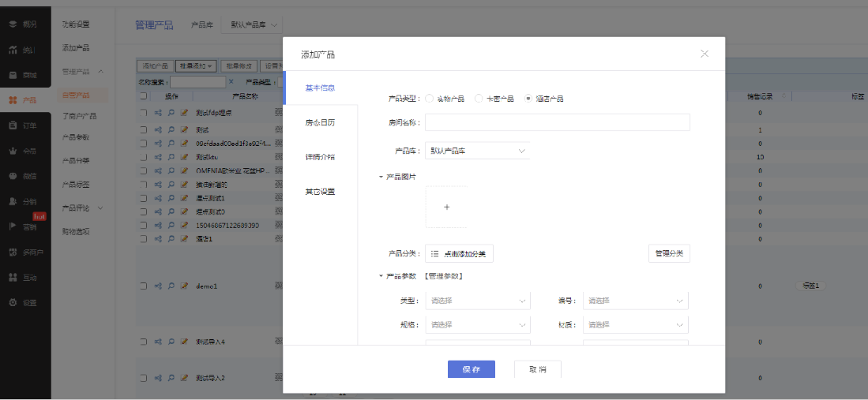Close the 添加产品 dialog with the X
Image resolution: width=868 pixels, height=400 pixels.
[705, 54]
